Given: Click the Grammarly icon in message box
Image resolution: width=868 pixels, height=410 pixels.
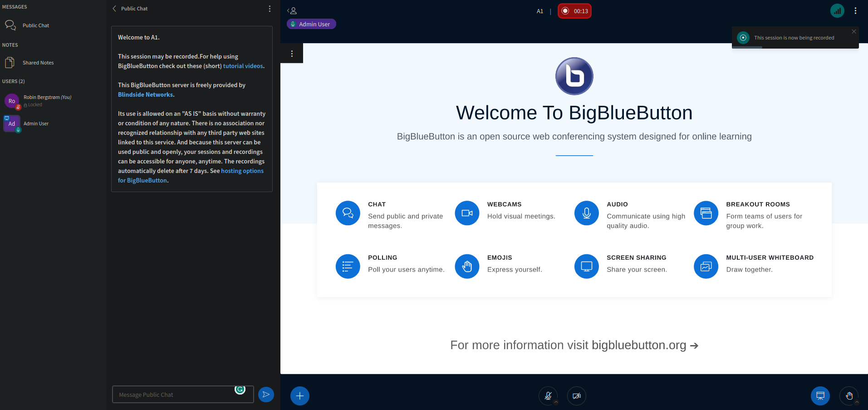Looking at the screenshot, I should point(240,389).
